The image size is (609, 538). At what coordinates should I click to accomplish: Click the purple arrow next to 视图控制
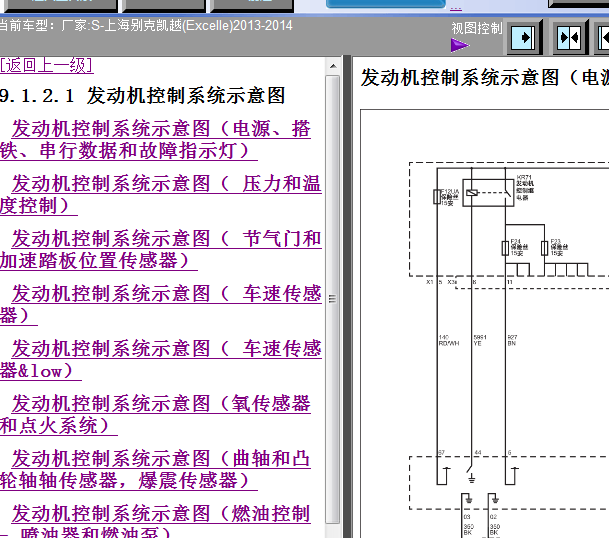pos(460,45)
